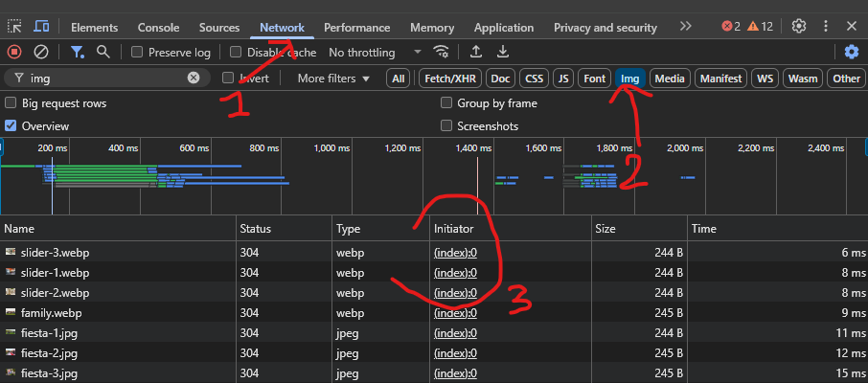This screenshot has height=383, width=868.
Task: Import HAR file upload icon
Action: click(475, 52)
